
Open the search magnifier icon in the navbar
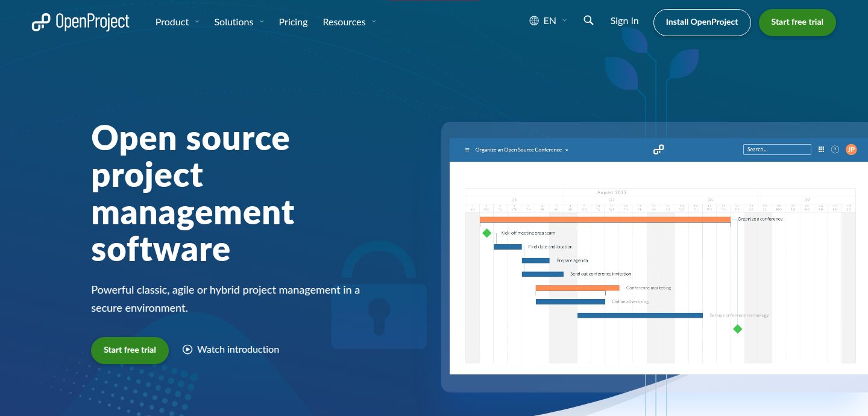589,20
